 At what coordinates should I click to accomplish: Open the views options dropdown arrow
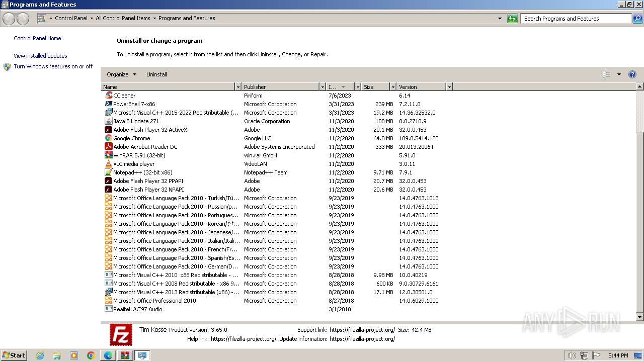(619, 74)
